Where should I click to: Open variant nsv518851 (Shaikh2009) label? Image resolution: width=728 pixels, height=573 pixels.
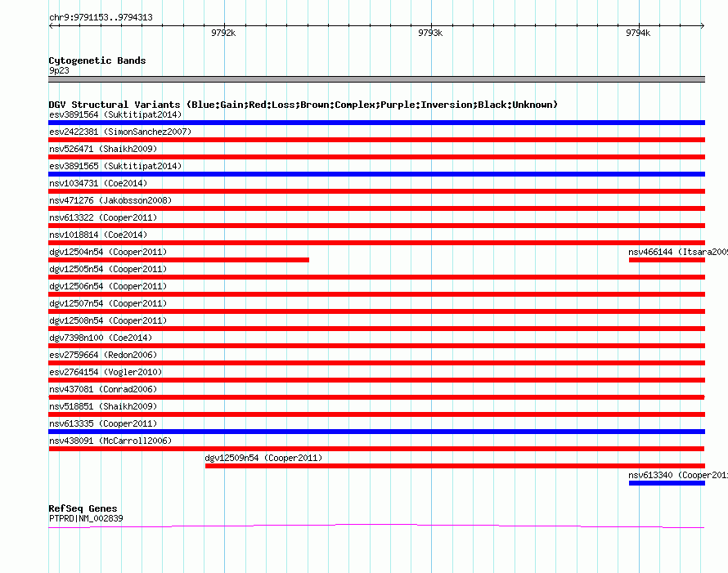tap(103, 406)
